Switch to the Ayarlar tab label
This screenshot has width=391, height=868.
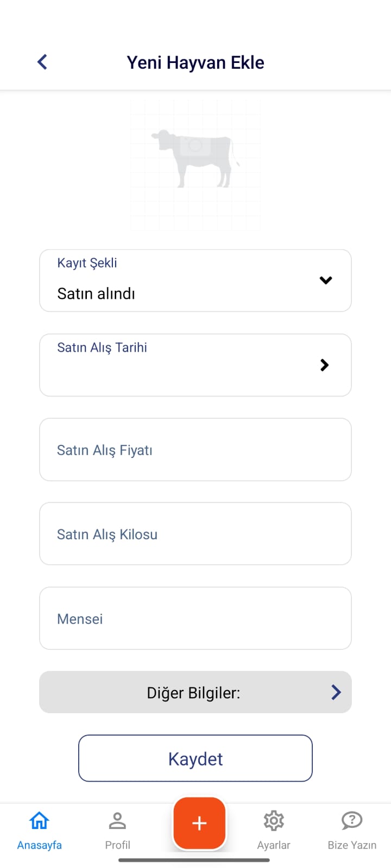[274, 845]
